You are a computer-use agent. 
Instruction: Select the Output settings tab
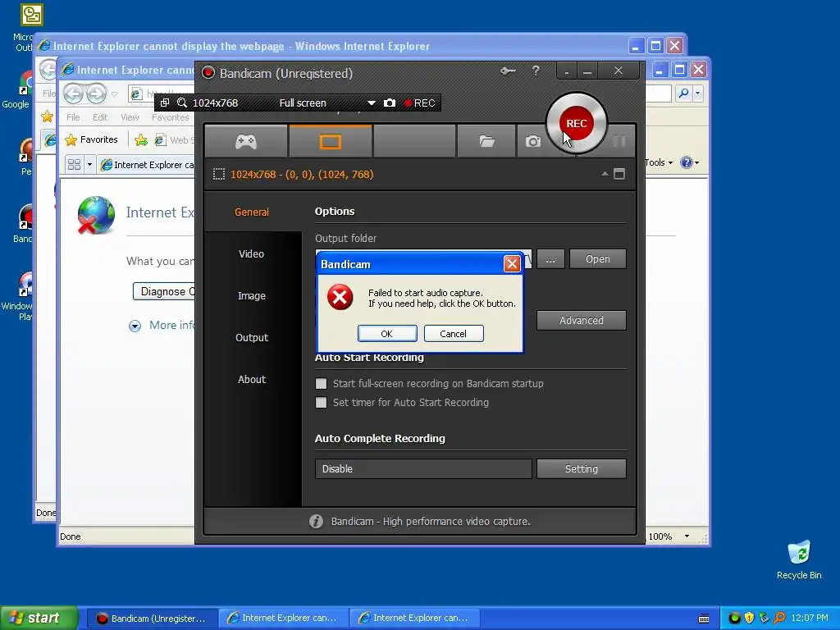click(252, 337)
